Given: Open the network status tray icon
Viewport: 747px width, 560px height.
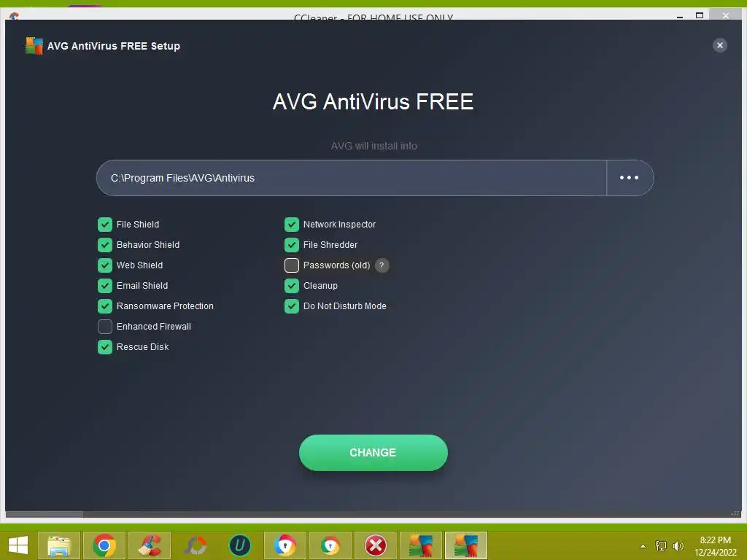Looking at the screenshot, I should (660, 545).
